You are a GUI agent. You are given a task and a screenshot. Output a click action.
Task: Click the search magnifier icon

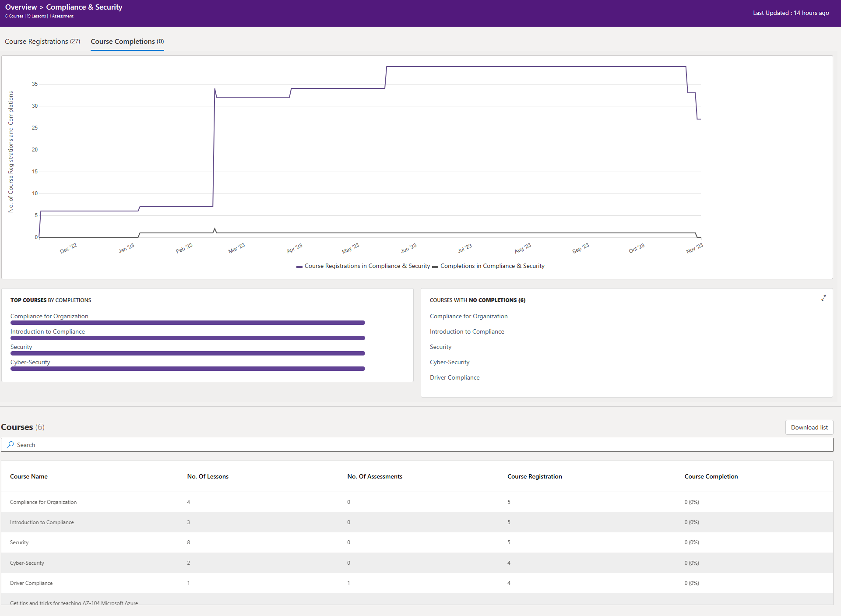(x=10, y=445)
